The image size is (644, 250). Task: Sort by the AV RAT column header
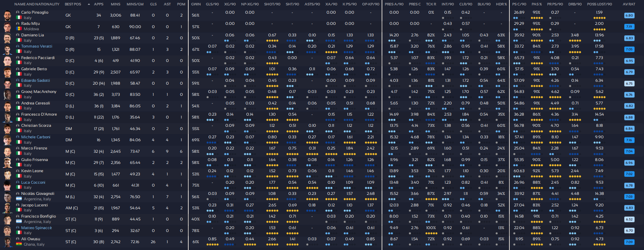pyautogui.click(x=629, y=4)
